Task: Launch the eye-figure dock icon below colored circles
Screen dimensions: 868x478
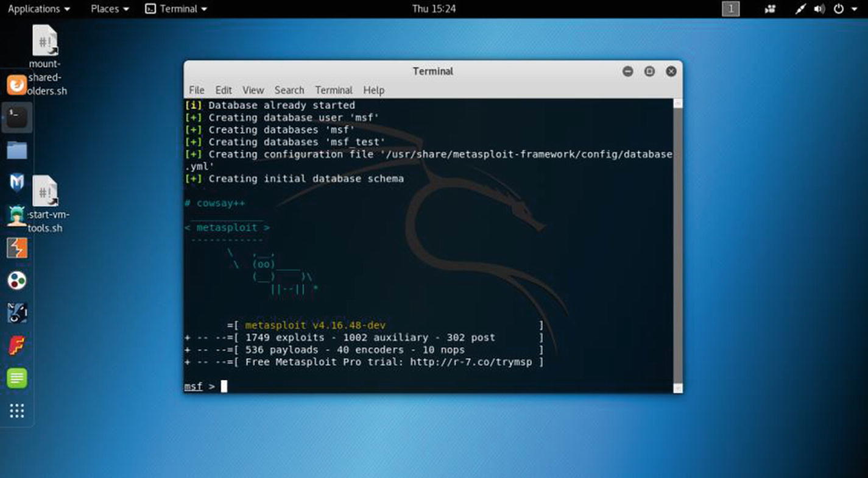Action: [16, 313]
